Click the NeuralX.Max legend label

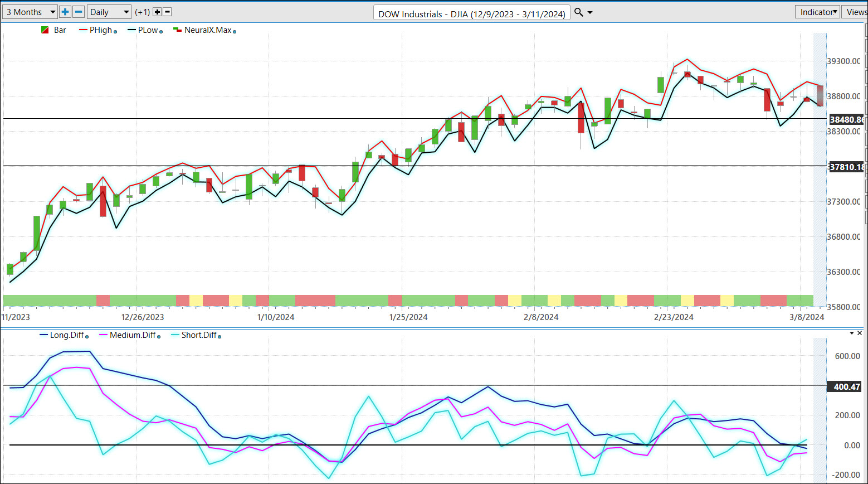point(208,30)
